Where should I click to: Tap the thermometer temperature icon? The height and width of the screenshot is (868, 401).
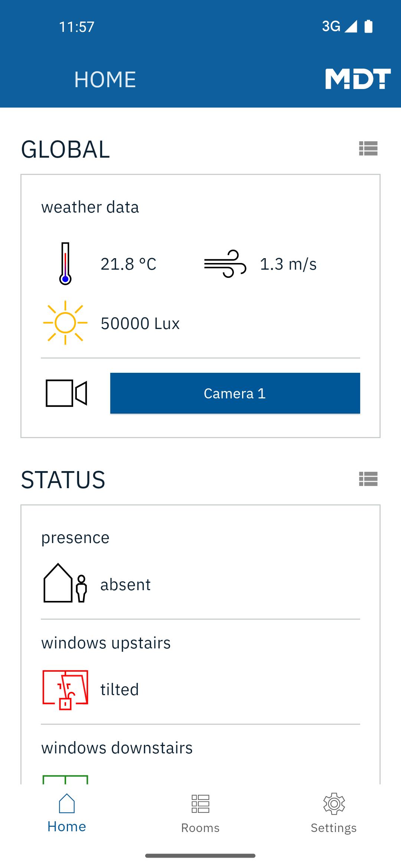65,264
